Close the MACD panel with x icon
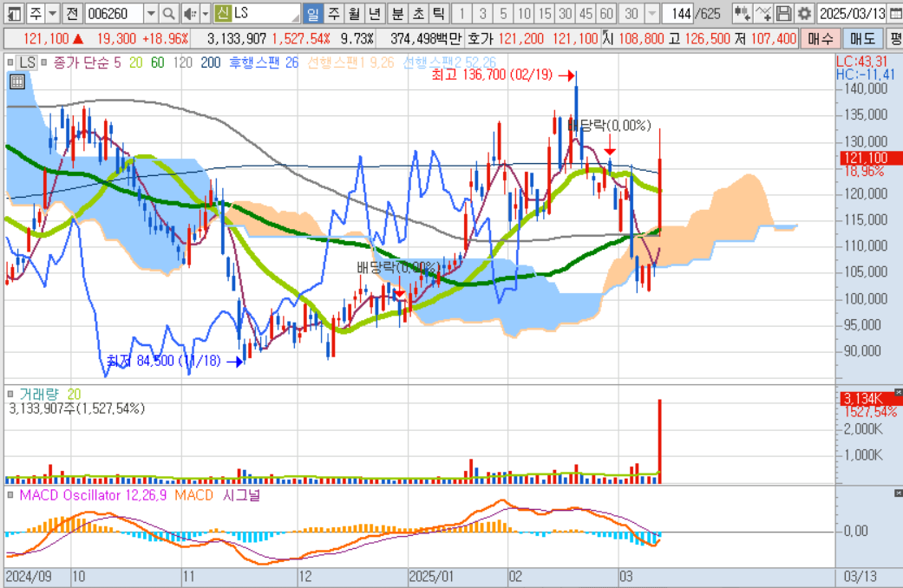 pos(899,493)
